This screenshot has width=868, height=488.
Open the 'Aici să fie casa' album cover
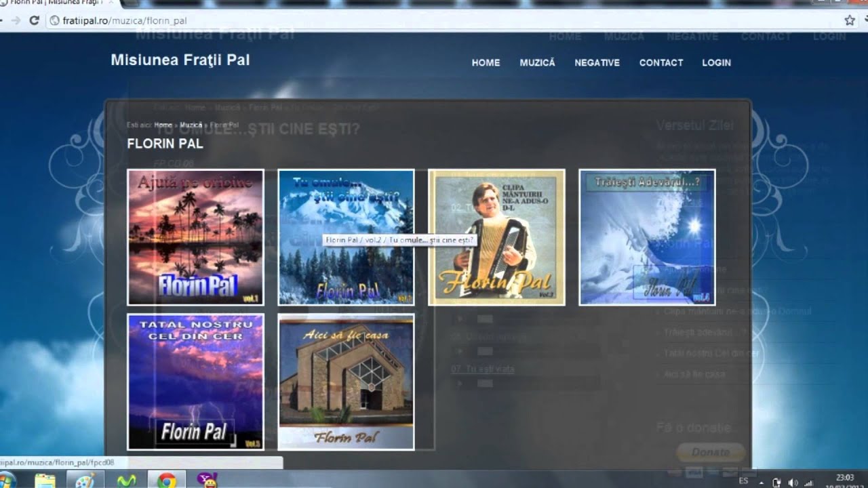coord(346,382)
